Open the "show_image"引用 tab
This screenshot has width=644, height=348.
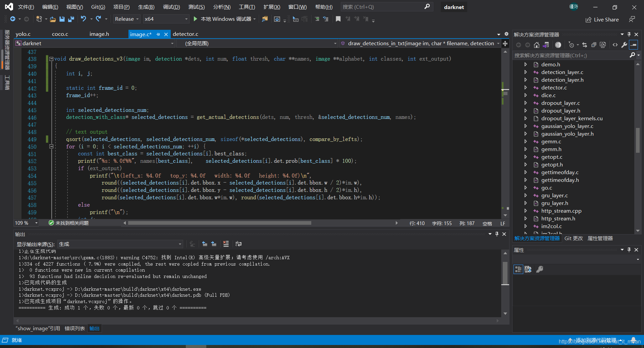point(38,329)
